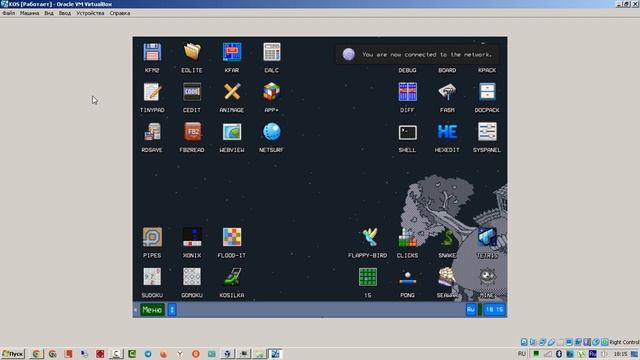The image size is (640, 360).
Task: Click the Windows RU language indicator
Action: tap(522, 354)
